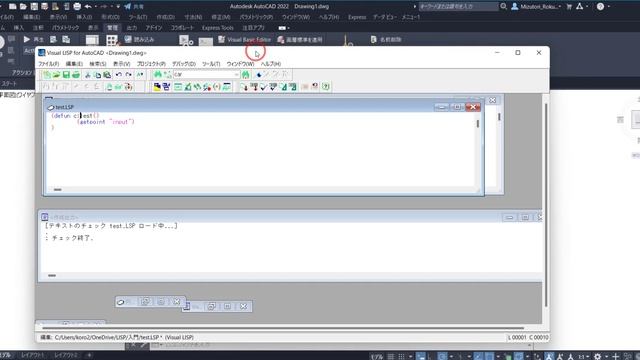Click the Load Active Edit Window icon

[x=244, y=87]
